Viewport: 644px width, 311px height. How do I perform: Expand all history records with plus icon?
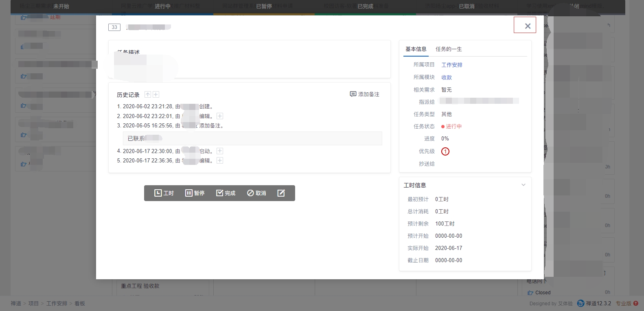pyautogui.click(x=156, y=94)
